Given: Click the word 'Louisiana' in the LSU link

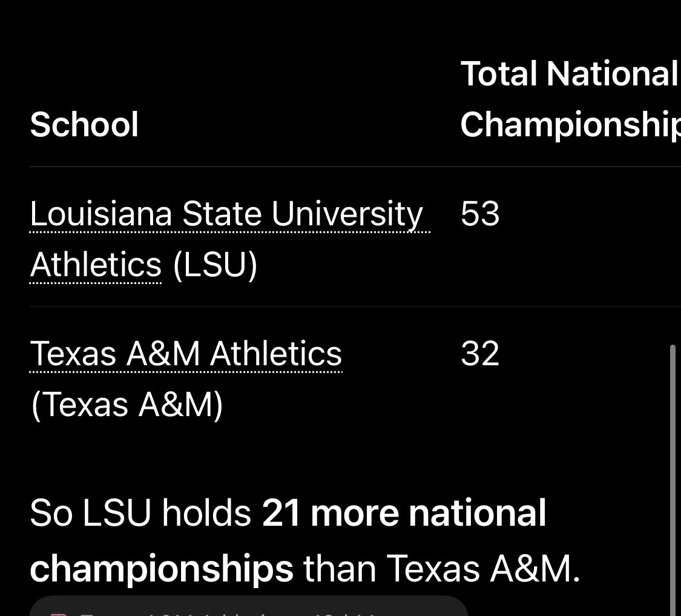Looking at the screenshot, I should click(100, 214).
